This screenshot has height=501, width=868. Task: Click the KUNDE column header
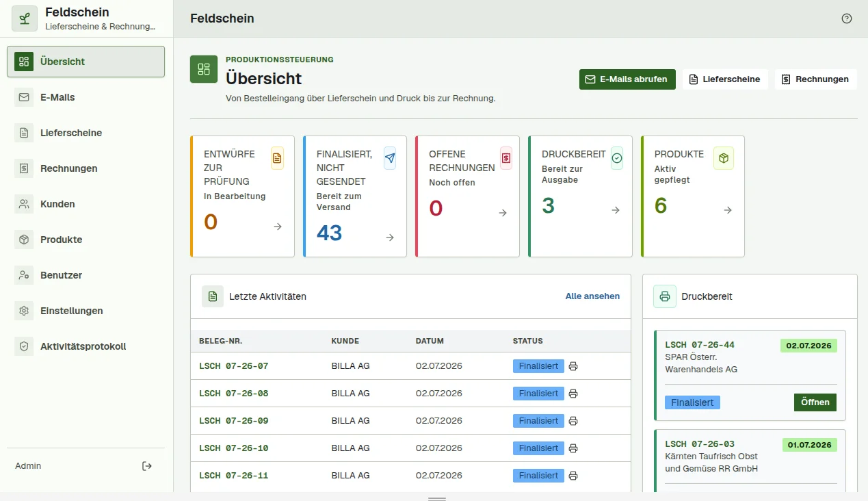tap(345, 341)
